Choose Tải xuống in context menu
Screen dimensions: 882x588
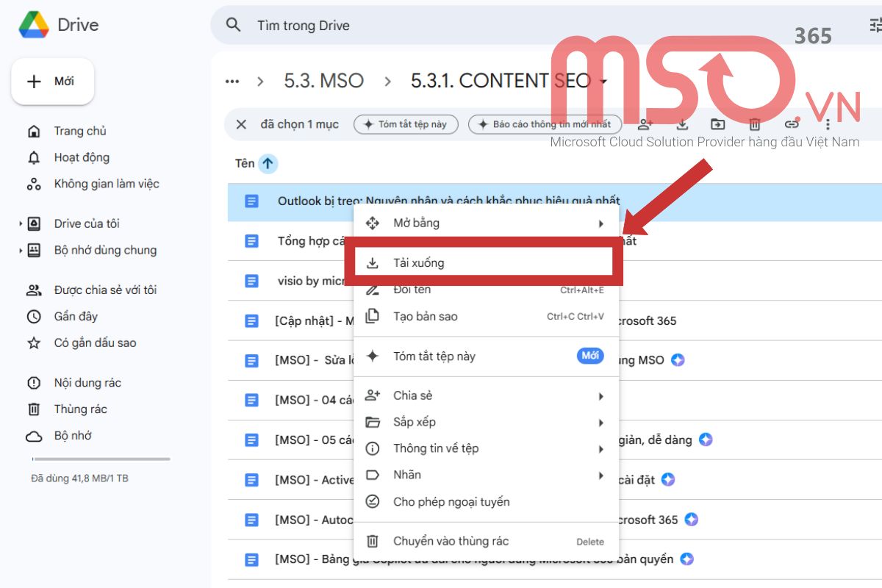coord(484,262)
